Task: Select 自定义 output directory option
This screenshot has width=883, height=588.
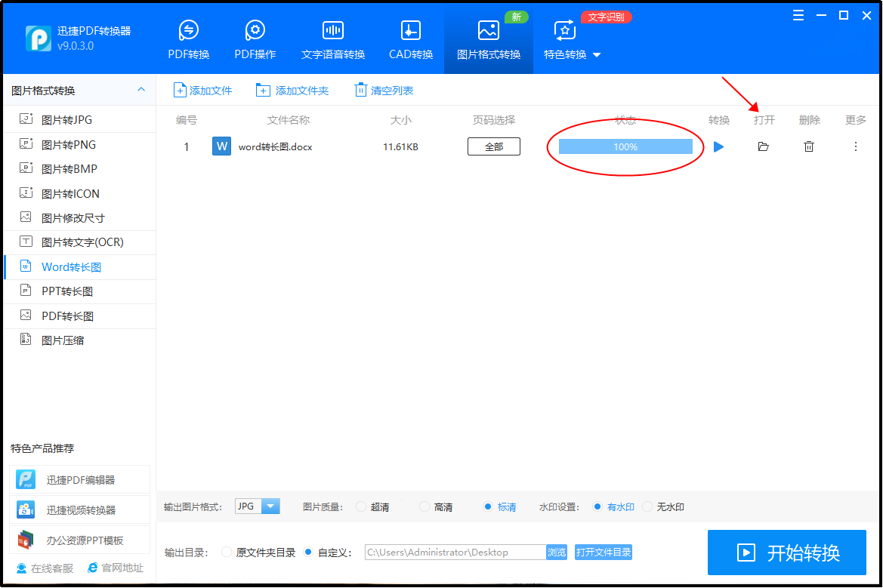Action: tap(308, 553)
